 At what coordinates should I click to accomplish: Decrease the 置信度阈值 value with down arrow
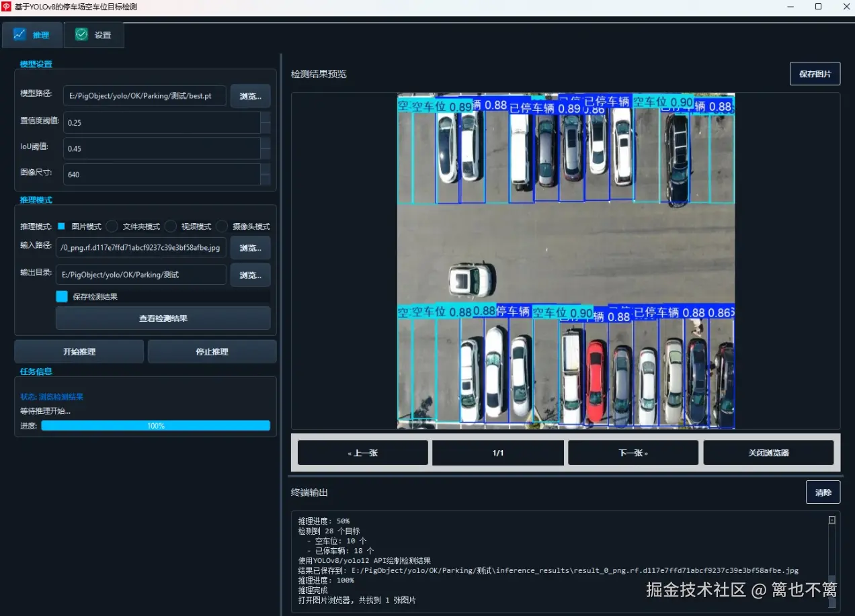[266, 128]
